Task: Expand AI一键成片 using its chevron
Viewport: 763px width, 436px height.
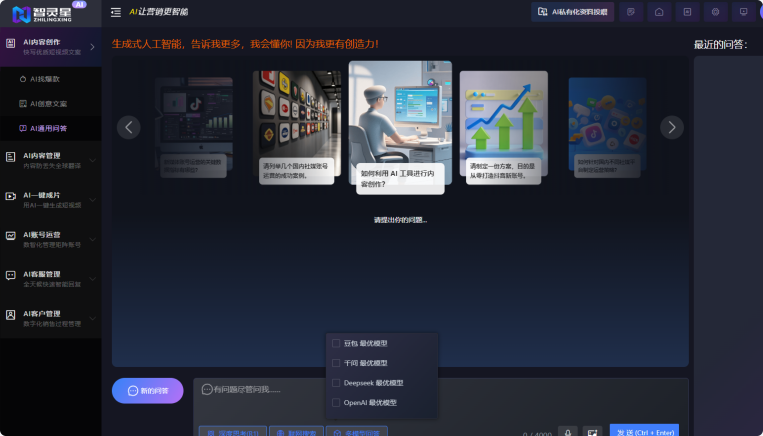Action: pyautogui.click(x=92, y=200)
